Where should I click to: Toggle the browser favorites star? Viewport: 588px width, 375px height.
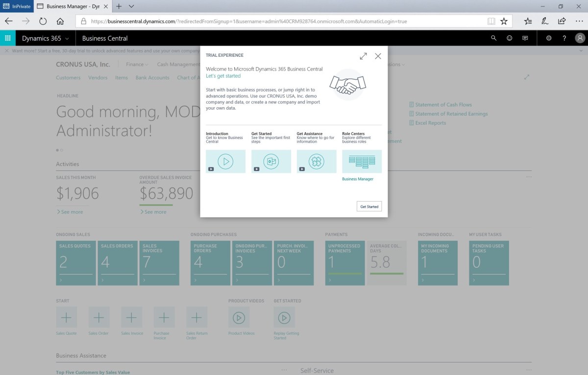click(504, 21)
